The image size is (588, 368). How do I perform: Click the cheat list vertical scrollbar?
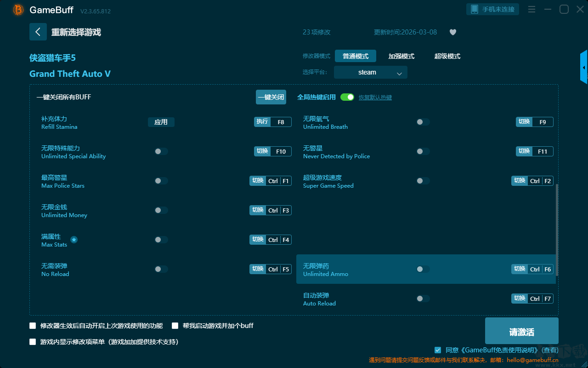tap(557, 230)
